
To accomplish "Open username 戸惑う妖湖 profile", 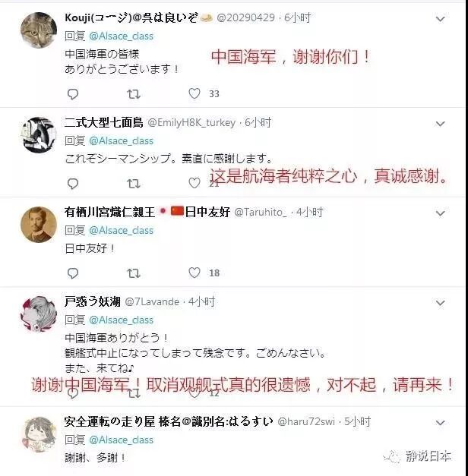I will click(93, 301).
